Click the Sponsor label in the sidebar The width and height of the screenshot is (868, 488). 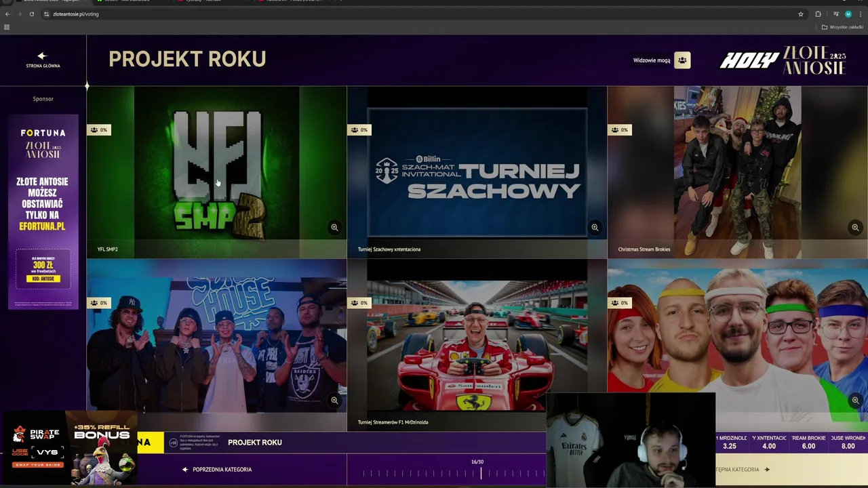pos(43,99)
